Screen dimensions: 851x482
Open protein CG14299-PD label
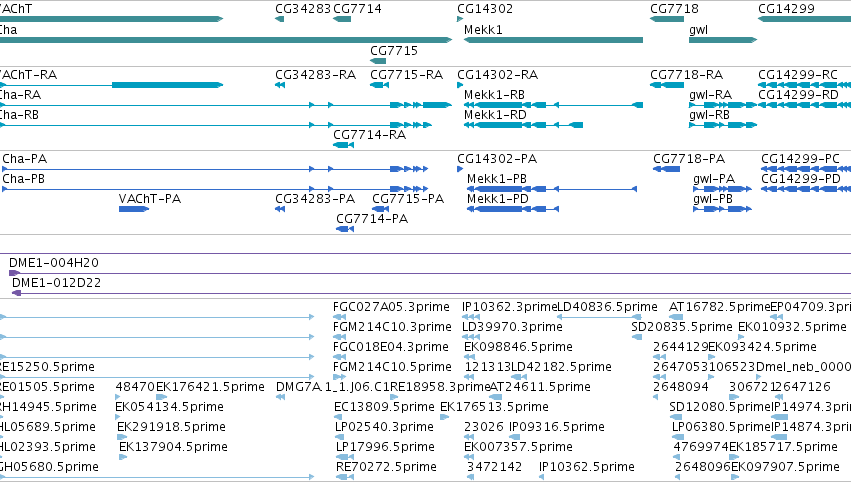pos(801,179)
